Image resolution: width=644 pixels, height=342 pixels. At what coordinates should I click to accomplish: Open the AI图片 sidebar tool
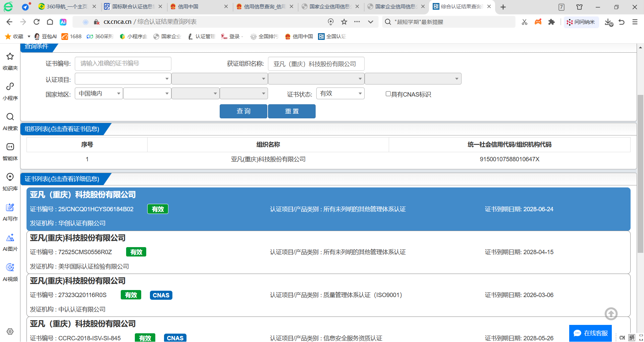(x=10, y=241)
